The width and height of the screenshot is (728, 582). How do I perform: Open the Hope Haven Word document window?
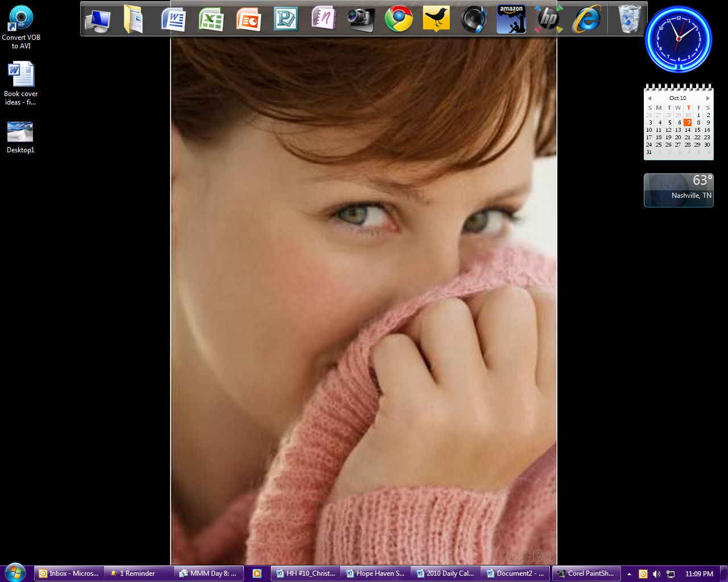[x=375, y=573]
